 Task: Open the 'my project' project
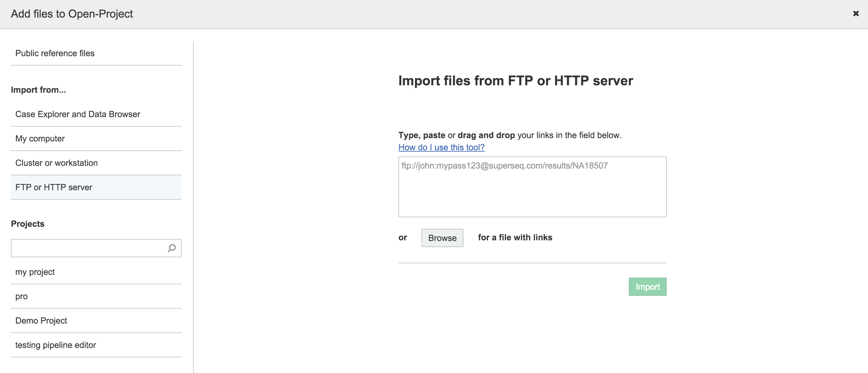[x=35, y=272]
